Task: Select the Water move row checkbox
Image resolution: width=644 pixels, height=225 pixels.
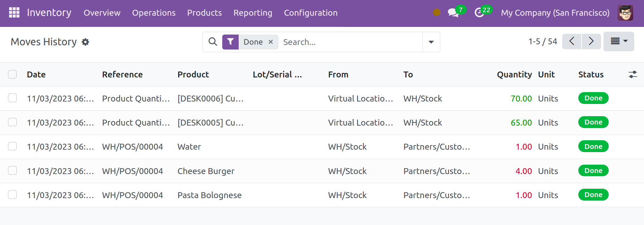Action: point(13,147)
